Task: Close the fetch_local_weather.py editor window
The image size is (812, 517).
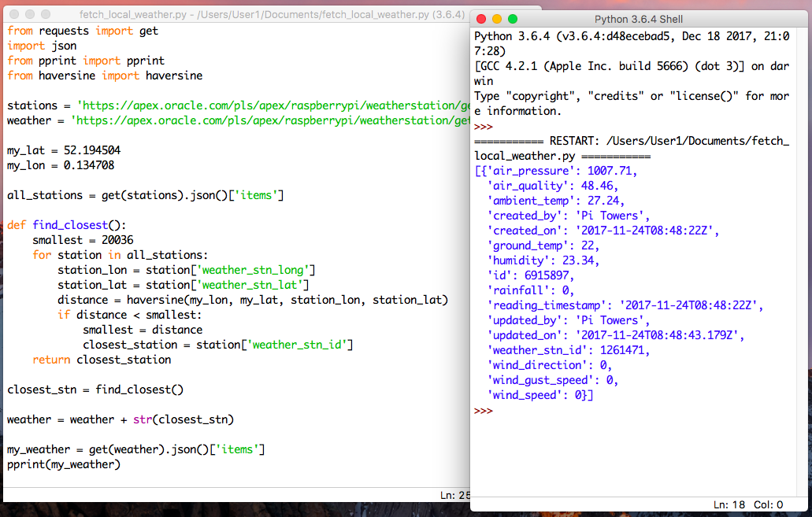Action: [13, 15]
